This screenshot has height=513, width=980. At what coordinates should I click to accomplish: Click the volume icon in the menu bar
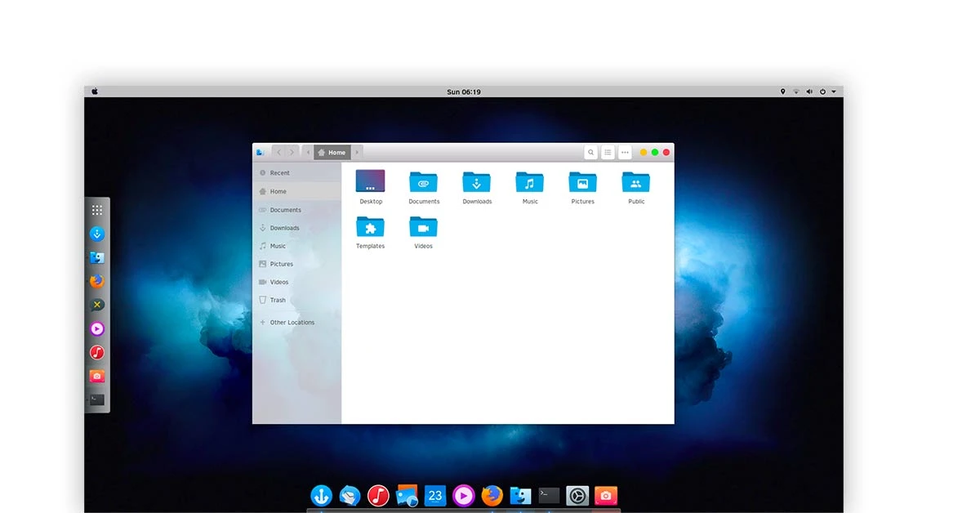pyautogui.click(x=808, y=91)
